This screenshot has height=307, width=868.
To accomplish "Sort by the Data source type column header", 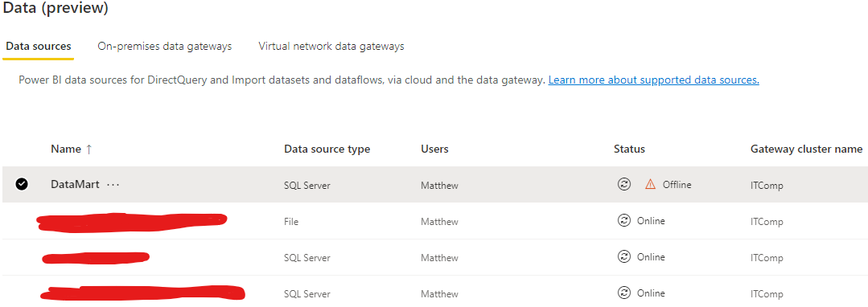I will point(327,149).
